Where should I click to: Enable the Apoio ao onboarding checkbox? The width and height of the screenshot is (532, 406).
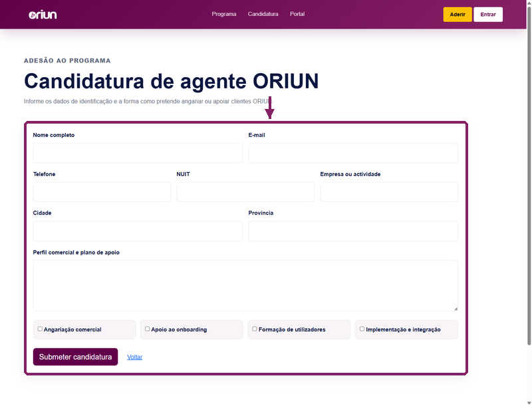coord(147,329)
